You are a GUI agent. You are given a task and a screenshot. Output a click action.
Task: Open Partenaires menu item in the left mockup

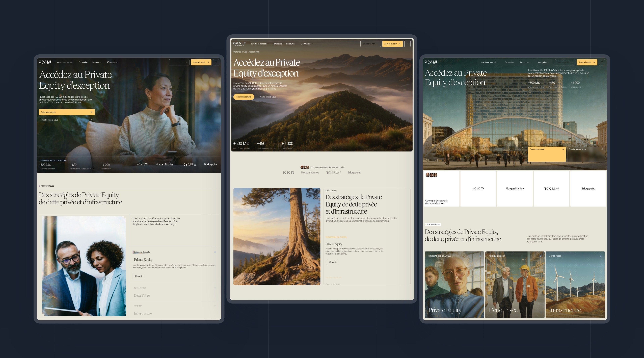coord(84,62)
